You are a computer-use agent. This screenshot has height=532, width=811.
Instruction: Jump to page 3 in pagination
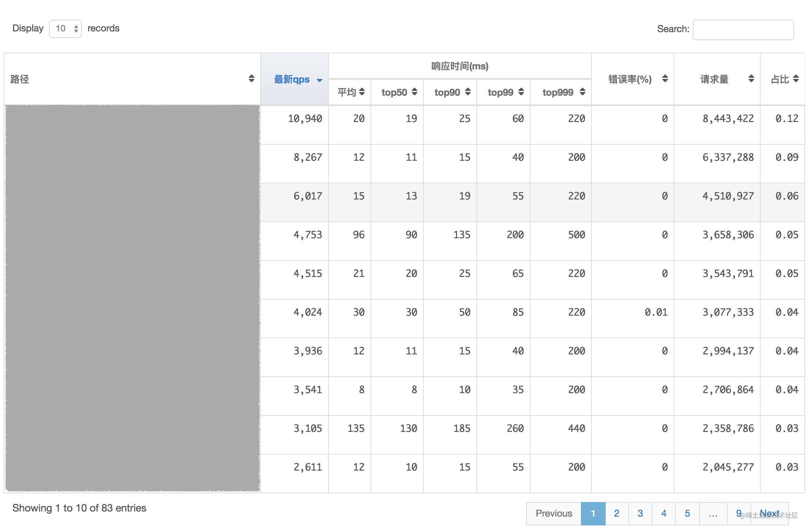640,513
